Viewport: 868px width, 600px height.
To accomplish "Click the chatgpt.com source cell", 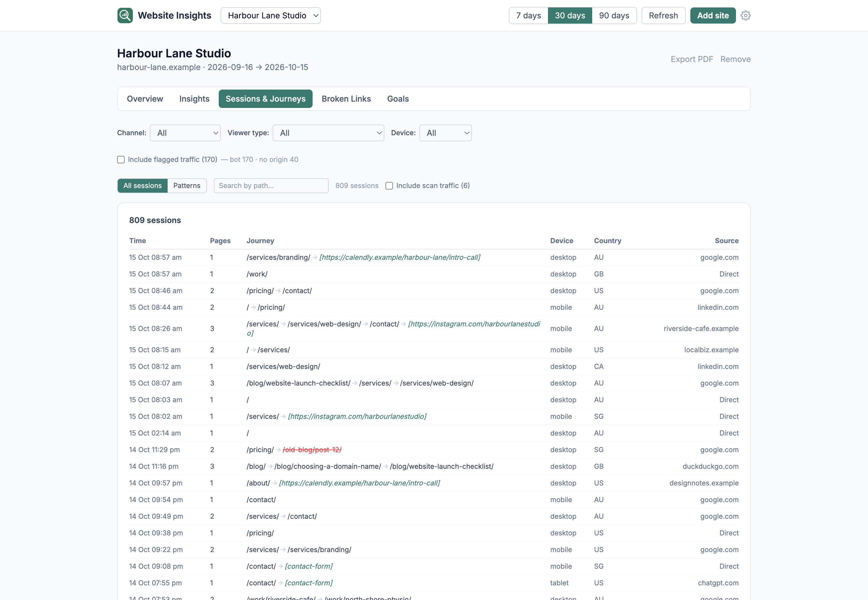I will (x=718, y=583).
